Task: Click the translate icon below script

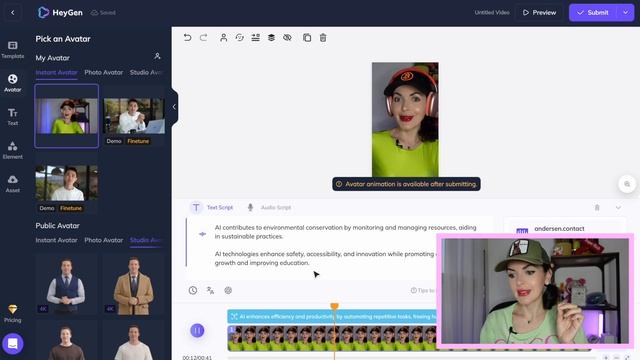Action: point(210,290)
